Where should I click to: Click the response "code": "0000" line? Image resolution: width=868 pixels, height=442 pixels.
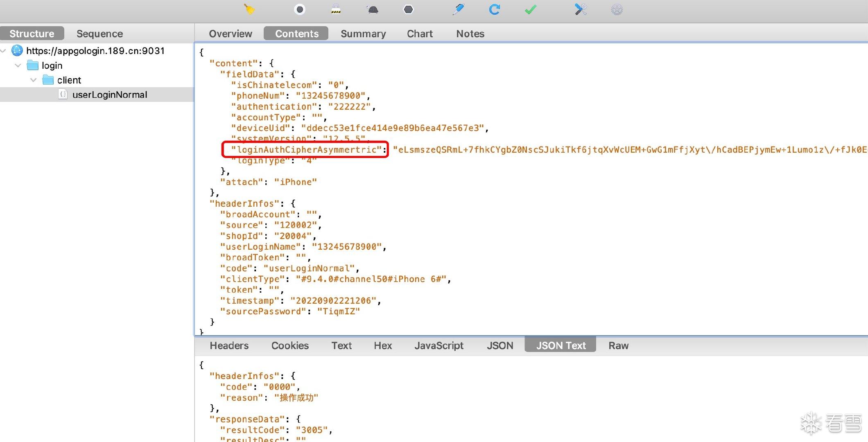pos(260,387)
